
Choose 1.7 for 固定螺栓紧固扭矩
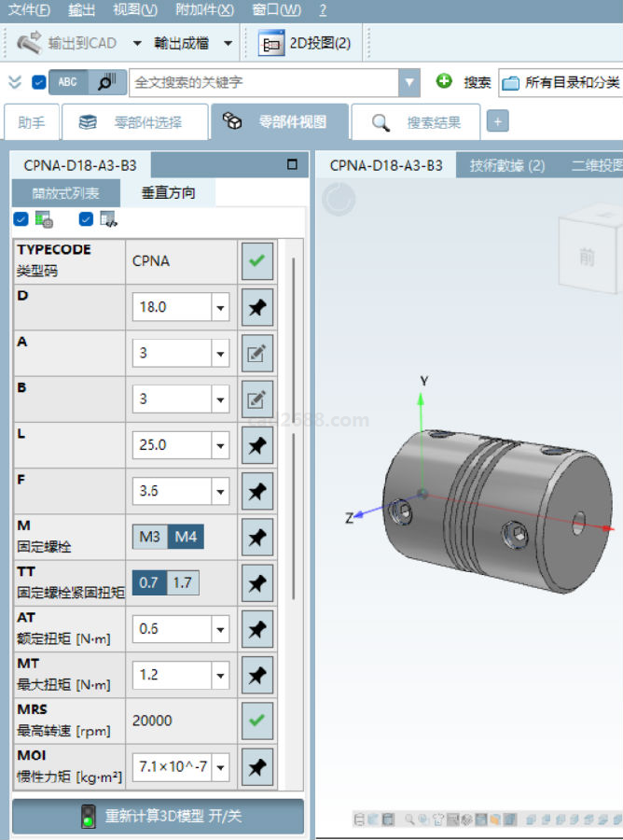182,583
